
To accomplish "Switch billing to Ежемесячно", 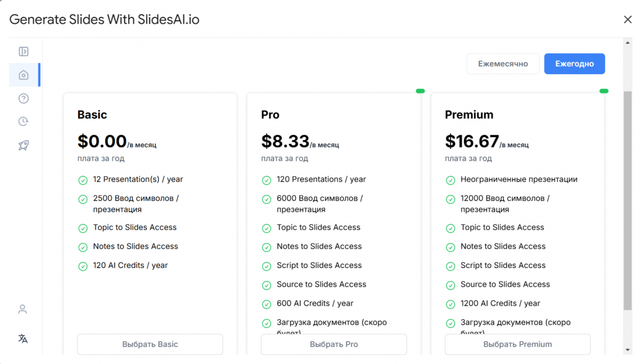I will (503, 64).
